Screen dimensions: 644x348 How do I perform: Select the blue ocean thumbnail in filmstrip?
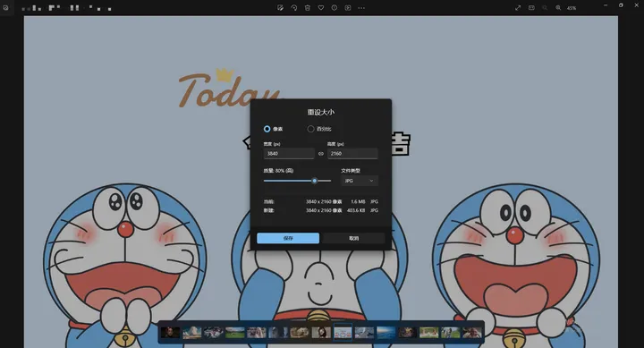(x=386, y=333)
